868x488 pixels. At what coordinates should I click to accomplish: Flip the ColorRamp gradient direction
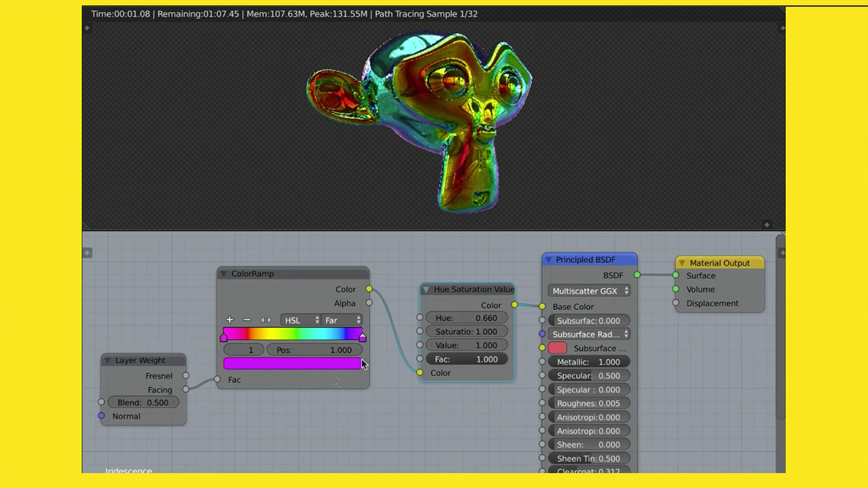point(265,320)
